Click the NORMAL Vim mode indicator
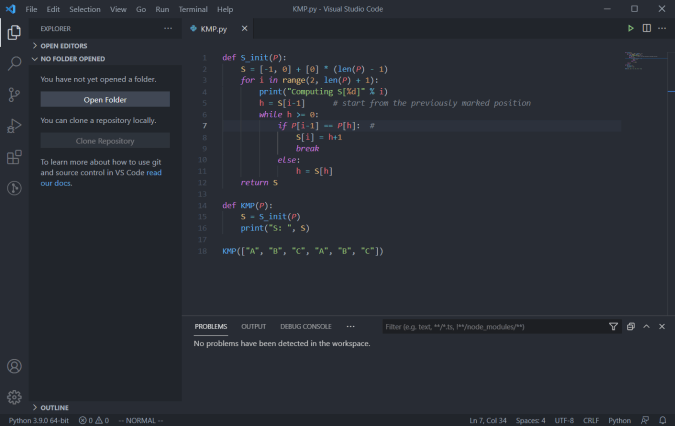This screenshot has height=426, width=675. [141, 420]
